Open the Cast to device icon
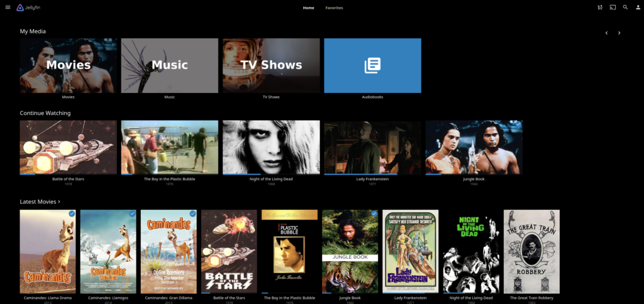644x304 pixels. (613, 8)
